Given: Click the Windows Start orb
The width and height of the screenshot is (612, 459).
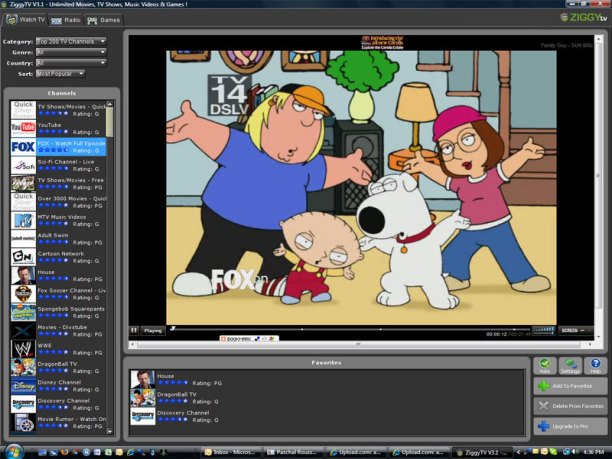Looking at the screenshot, I should pos(15,451).
